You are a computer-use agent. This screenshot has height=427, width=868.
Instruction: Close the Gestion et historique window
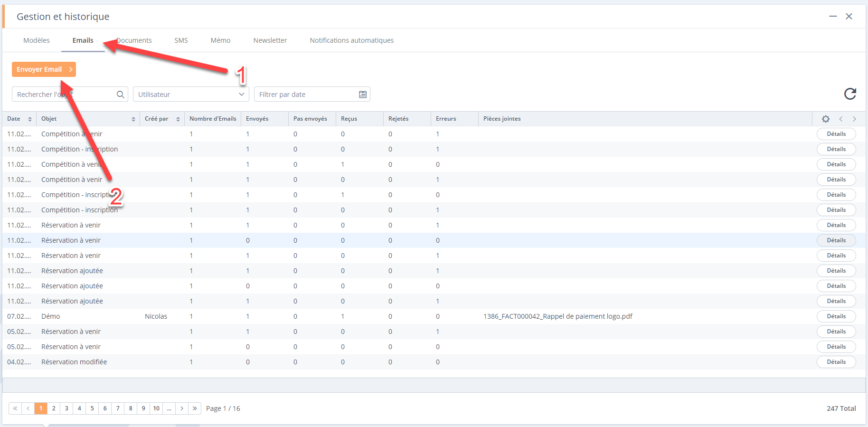point(849,17)
